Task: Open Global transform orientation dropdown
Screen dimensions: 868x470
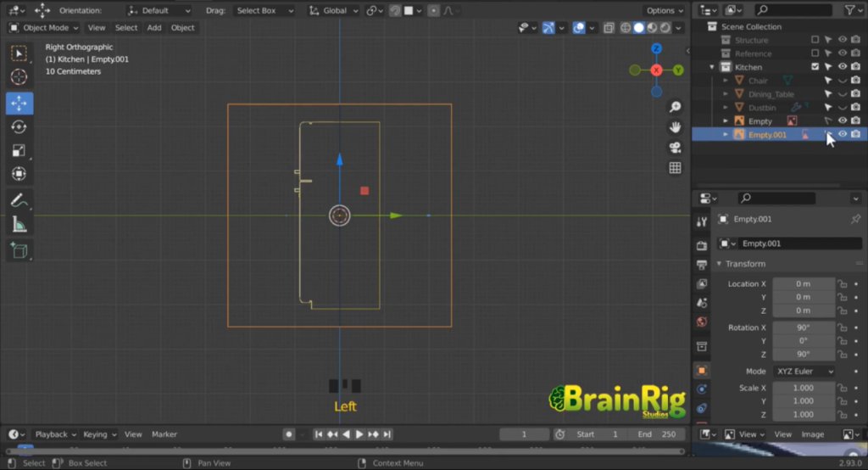Action: 334,10
